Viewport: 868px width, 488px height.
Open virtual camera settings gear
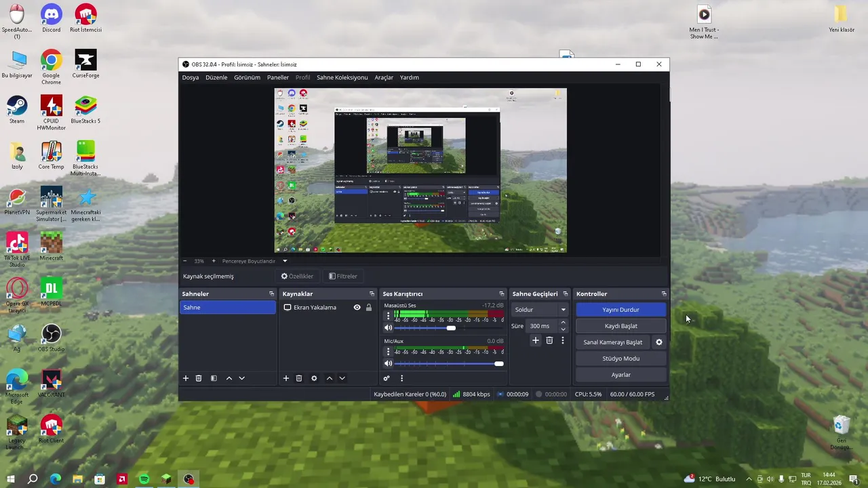pos(659,342)
